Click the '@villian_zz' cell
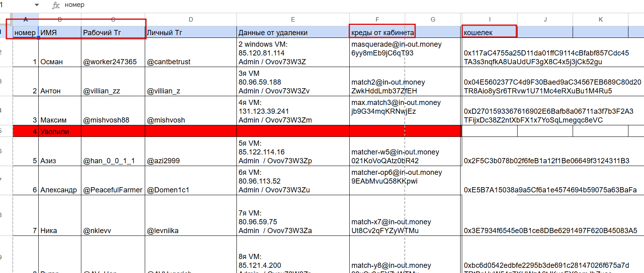This screenshot has width=644, height=273. 113,81
